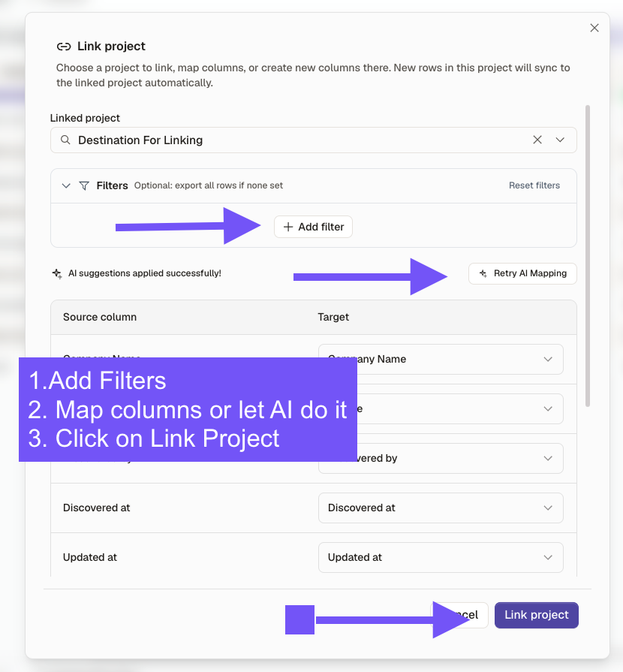Open the Discovered at target dropdown

tap(441, 508)
